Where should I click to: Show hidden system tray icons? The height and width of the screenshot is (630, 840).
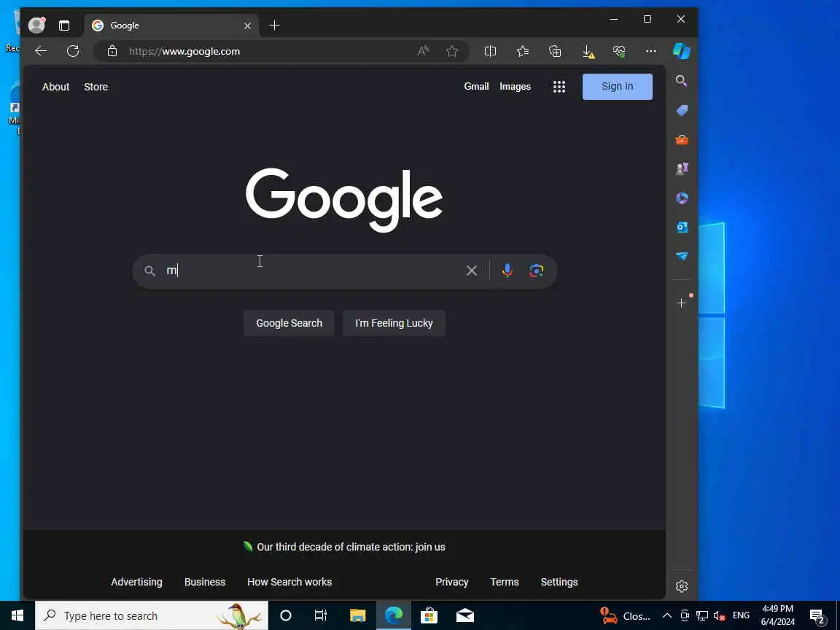pos(667,615)
